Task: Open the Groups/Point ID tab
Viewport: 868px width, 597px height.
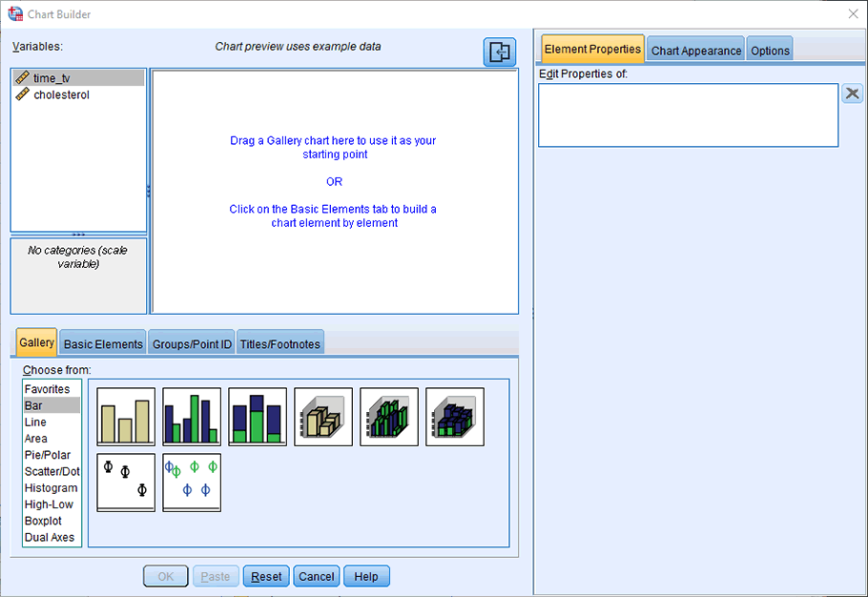Action: (x=191, y=342)
